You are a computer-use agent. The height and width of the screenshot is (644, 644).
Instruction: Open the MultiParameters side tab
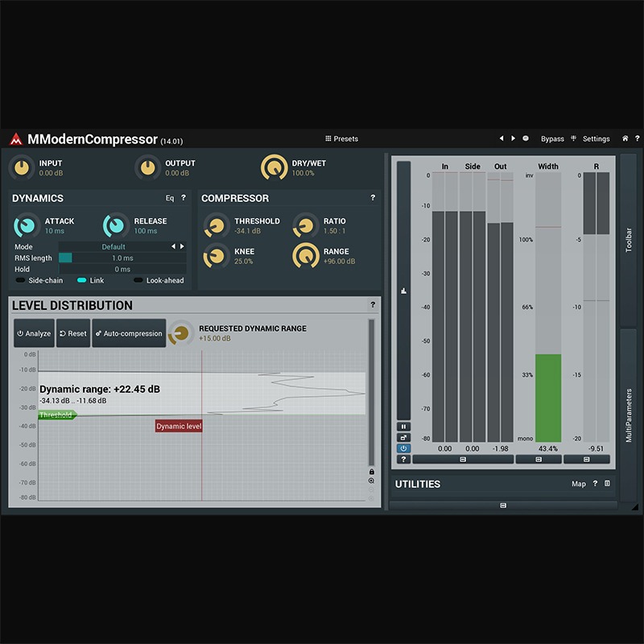pyautogui.click(x=629, y=415)
